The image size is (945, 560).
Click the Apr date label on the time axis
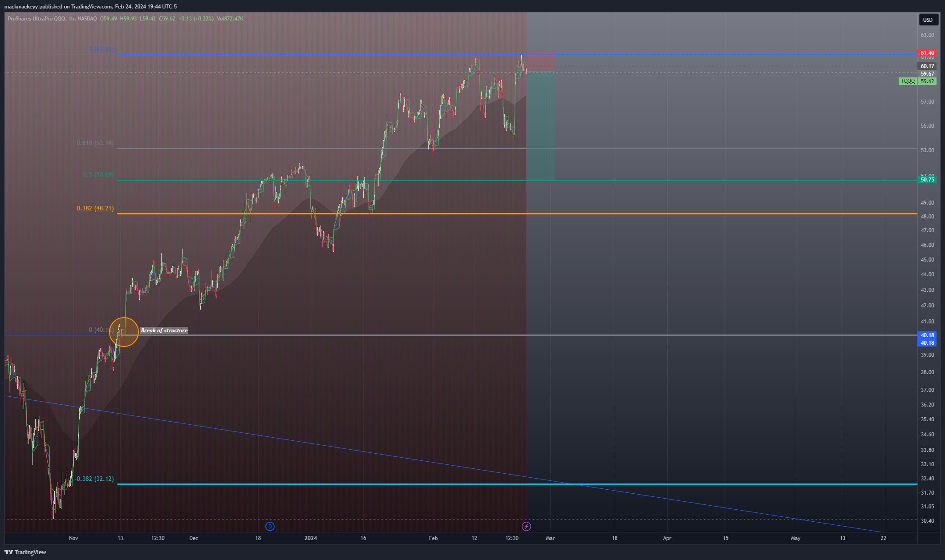[667, 538]
